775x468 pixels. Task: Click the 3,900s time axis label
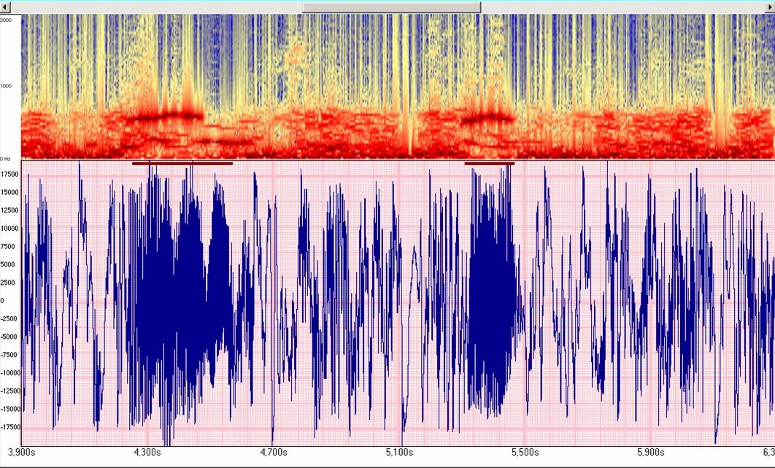[22, 452]
